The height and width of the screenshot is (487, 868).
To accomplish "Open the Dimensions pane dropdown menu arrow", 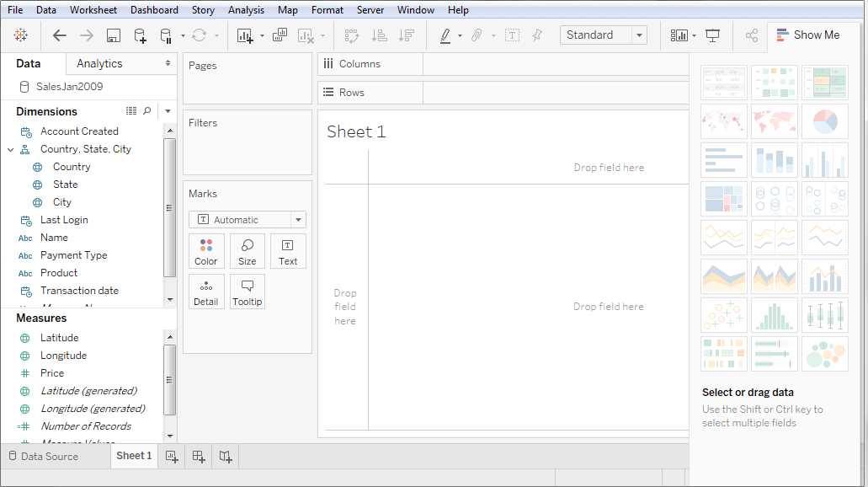I will point(168,111).
